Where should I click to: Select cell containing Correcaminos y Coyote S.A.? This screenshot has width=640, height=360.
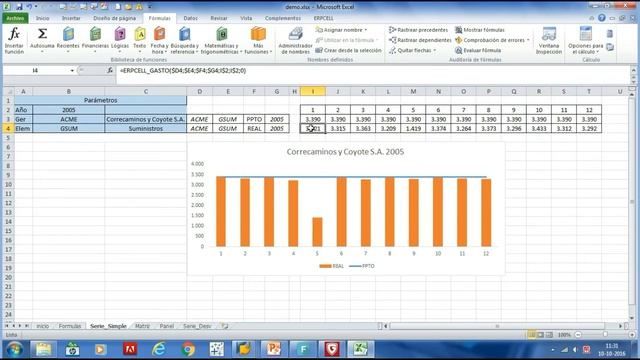click(x=145, y=119)
